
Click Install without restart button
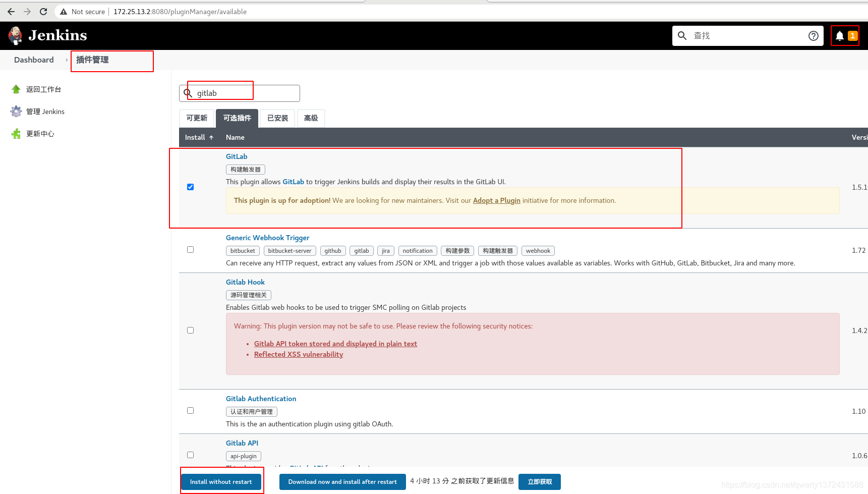221,482
